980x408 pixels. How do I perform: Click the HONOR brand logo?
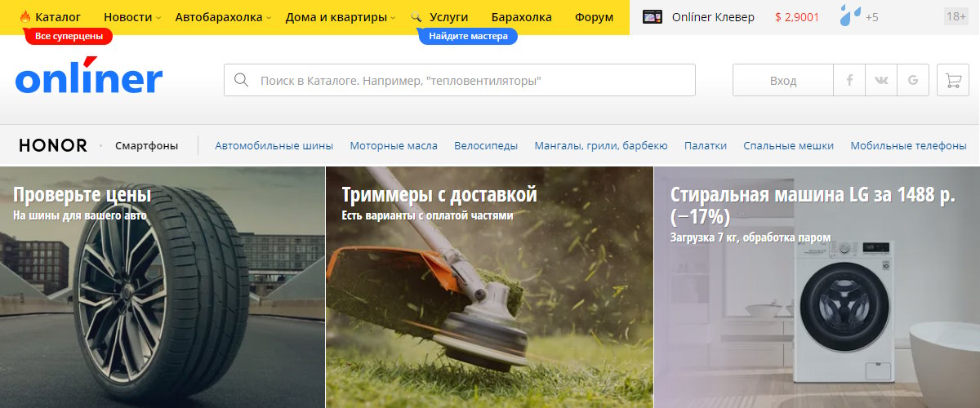53,146
